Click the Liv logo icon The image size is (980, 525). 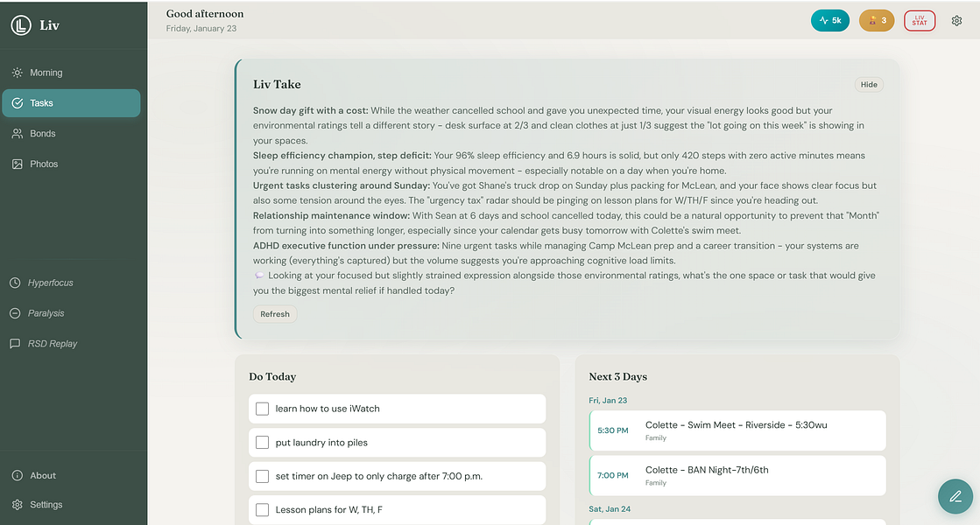(x=21, y=25)
